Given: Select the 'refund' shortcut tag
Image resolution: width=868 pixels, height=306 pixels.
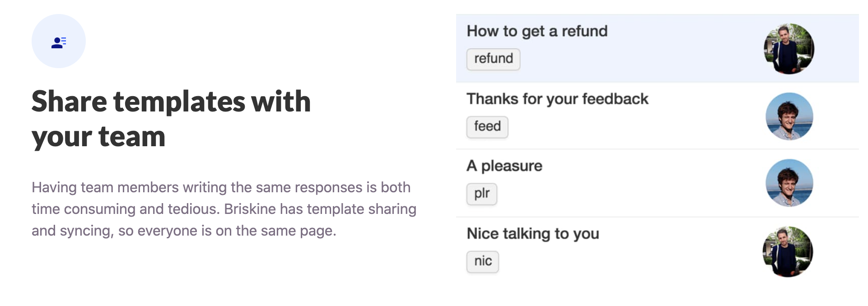Looking at the screenshot, I should 493,59.
